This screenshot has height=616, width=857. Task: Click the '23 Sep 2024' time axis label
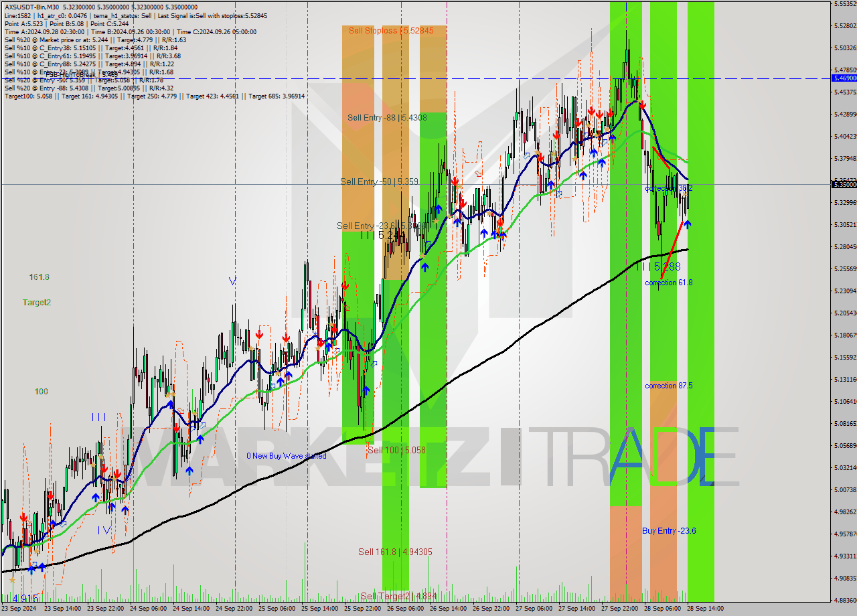(19, 609)
